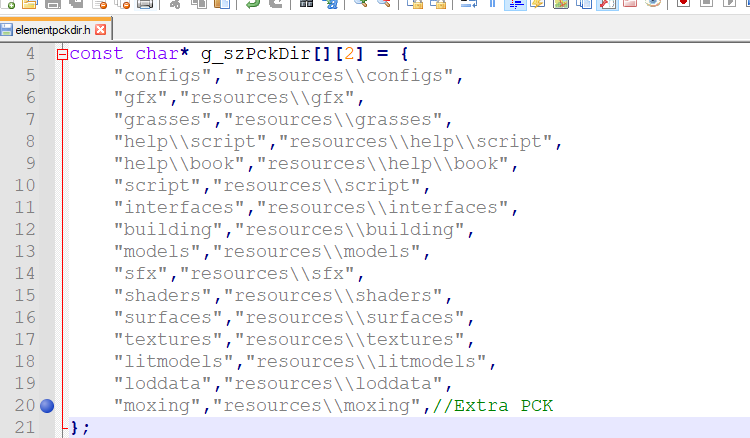
Task: Click the Print toolbar icon
Action: [x=145, y=4]
